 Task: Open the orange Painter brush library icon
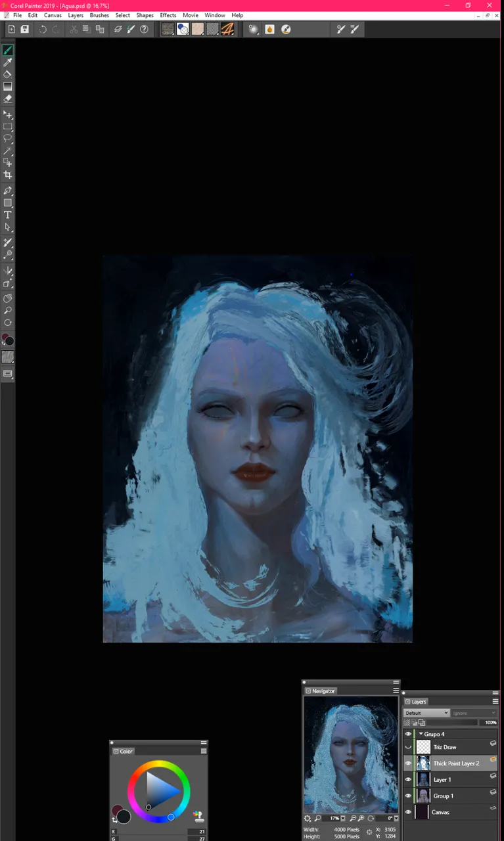pos(227,29)
